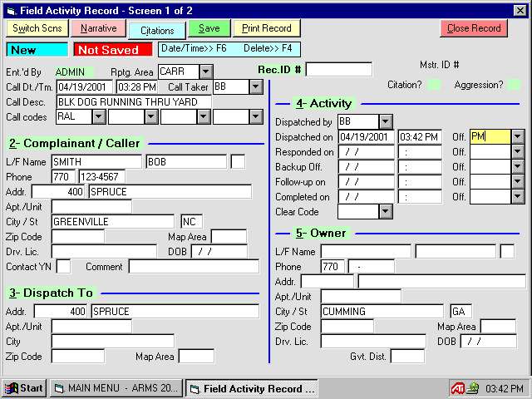Click the Call time field 03:28 PM
532x399 pixels.
tap(137, 86)
